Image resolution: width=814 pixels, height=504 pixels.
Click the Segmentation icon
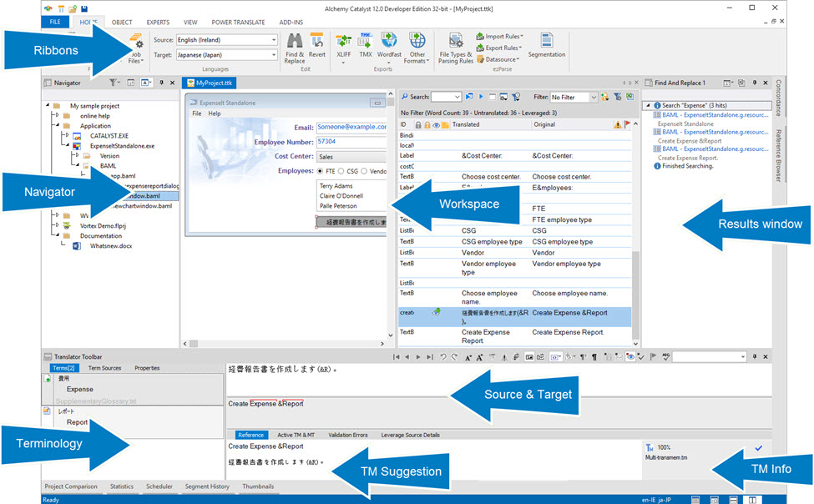(x=547, y=45)
